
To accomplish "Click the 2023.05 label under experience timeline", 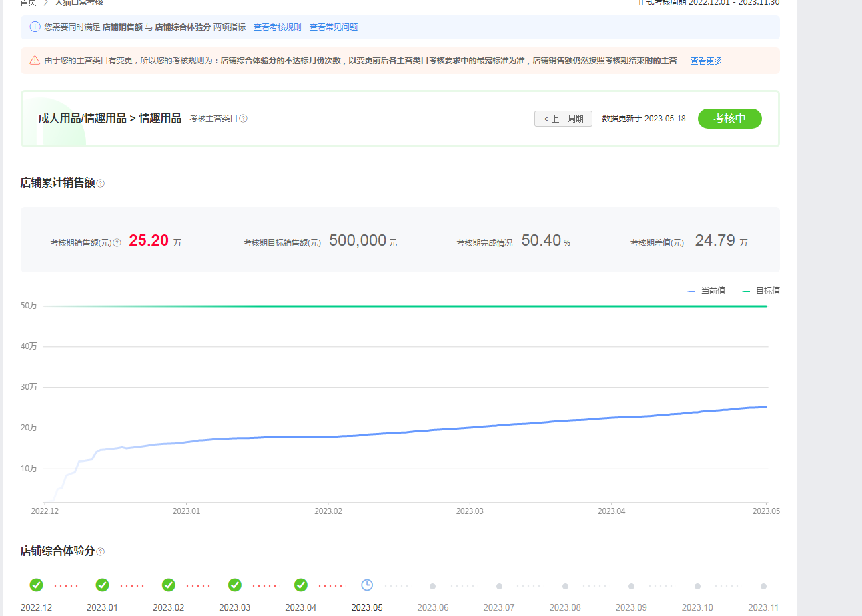I will tap(367, 607).
